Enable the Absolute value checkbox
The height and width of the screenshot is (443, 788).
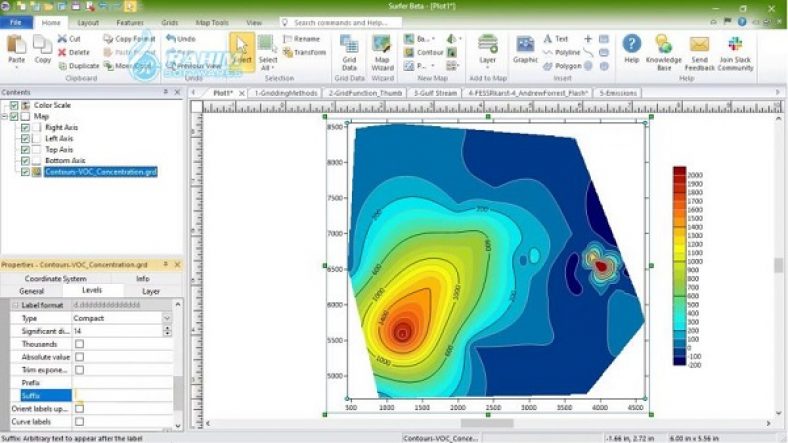coord(79,357)
